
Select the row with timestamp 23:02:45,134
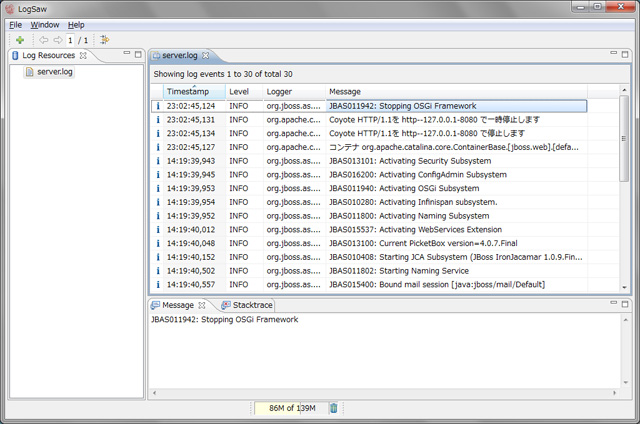pyautogui.click(x=369, y=133)
